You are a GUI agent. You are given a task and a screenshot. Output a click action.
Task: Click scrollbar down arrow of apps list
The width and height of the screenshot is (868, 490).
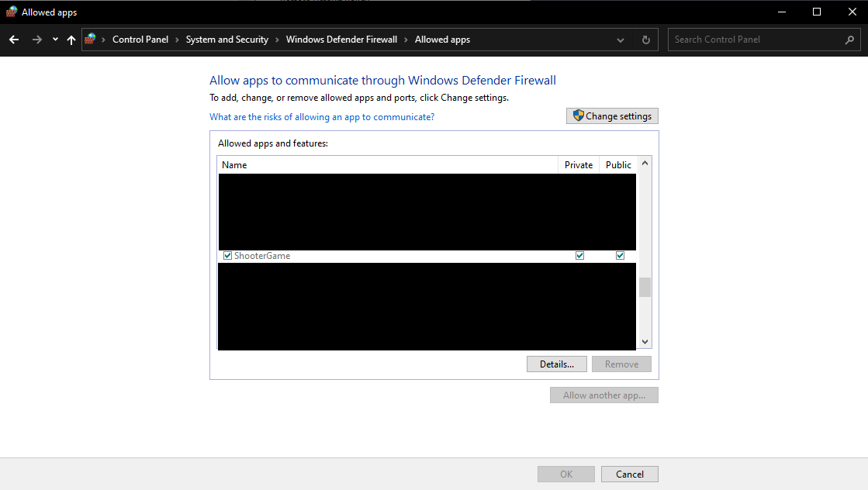pos(645,342)
